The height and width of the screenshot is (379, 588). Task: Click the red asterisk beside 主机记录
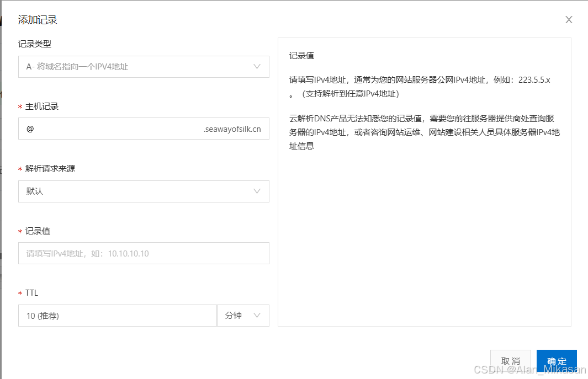(21, 106)
